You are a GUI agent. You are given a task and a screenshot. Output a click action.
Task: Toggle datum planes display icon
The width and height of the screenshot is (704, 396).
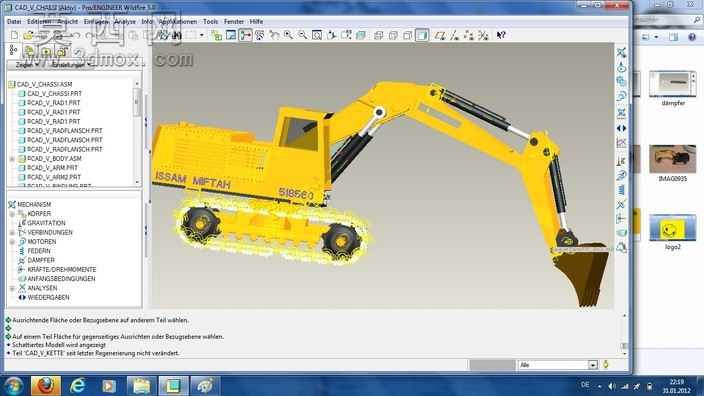coord(440,35)
